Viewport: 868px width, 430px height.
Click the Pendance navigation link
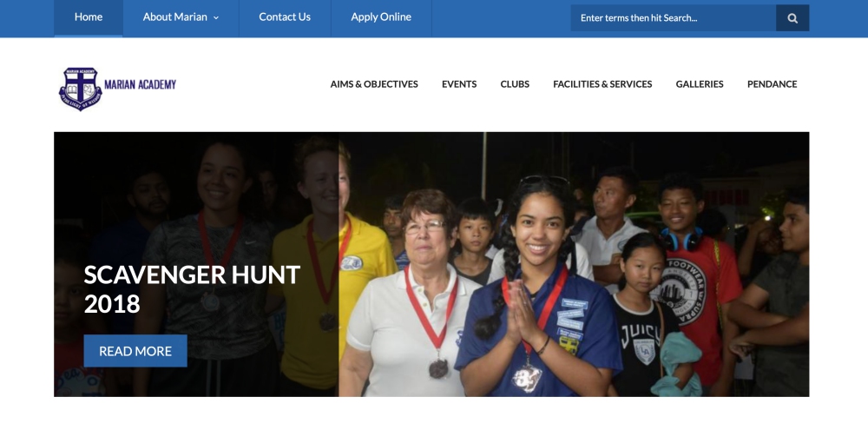773,84
